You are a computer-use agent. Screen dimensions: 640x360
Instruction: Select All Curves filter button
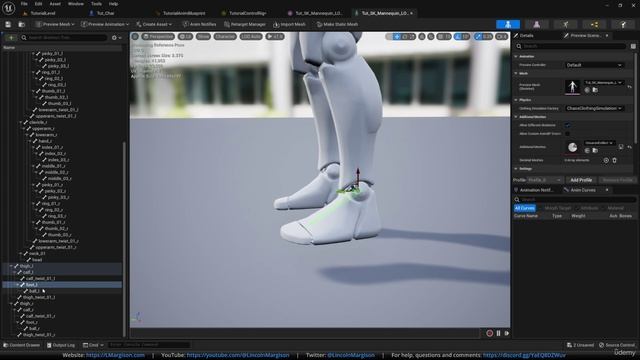point(524,208)
